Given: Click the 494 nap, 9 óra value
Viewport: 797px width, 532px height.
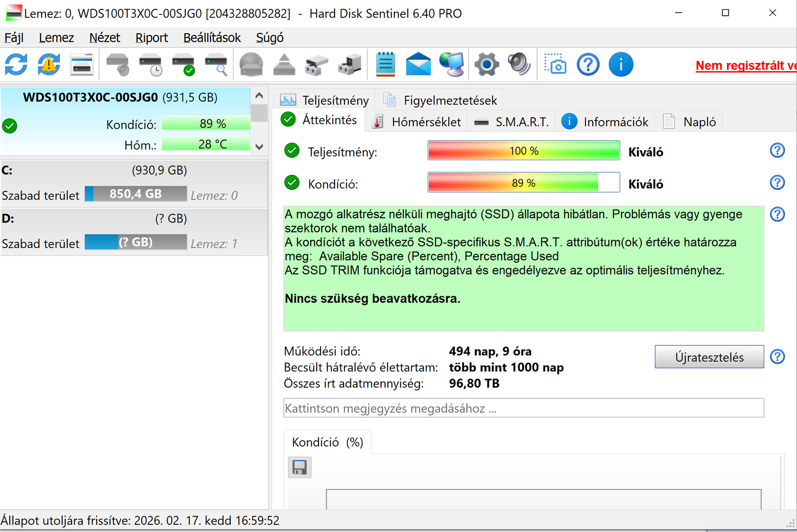Looking at the screenshot, I should coord(490,351).
